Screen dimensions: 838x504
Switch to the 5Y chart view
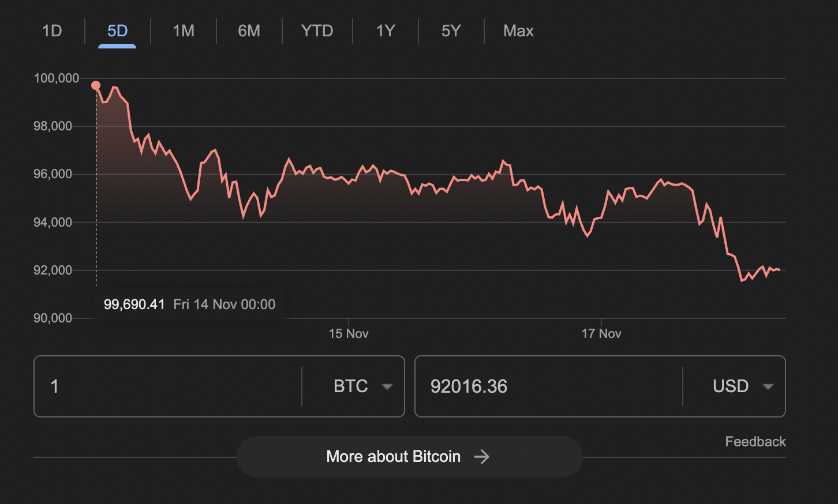[x=451, y=31]
